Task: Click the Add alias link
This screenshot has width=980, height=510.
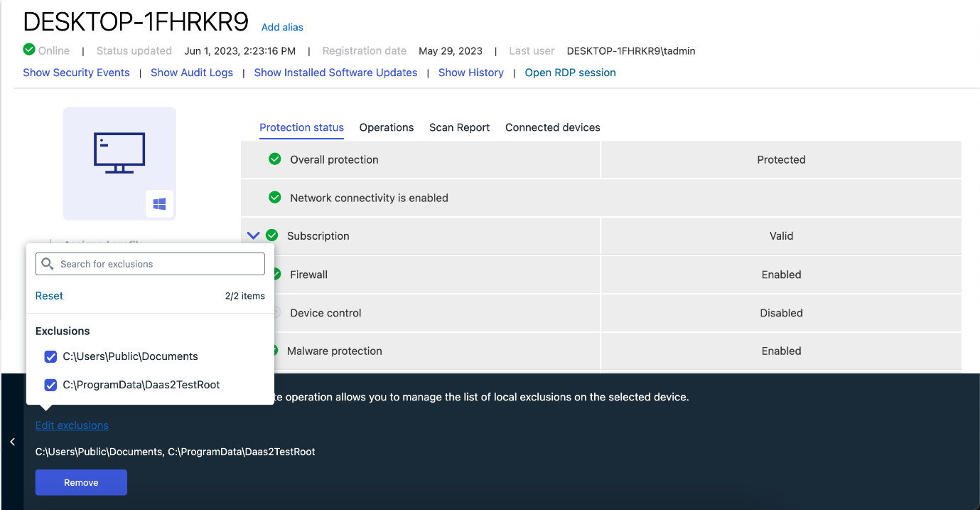Action: [282, 27]
